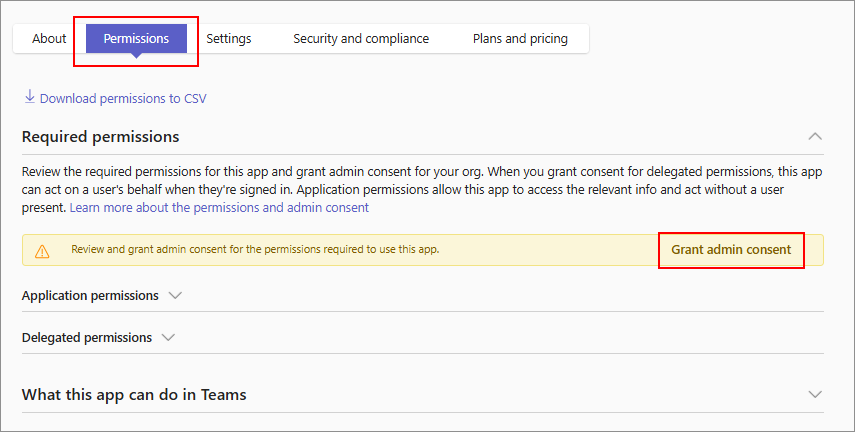Go to Security and compliance tab

pos(360,39)
